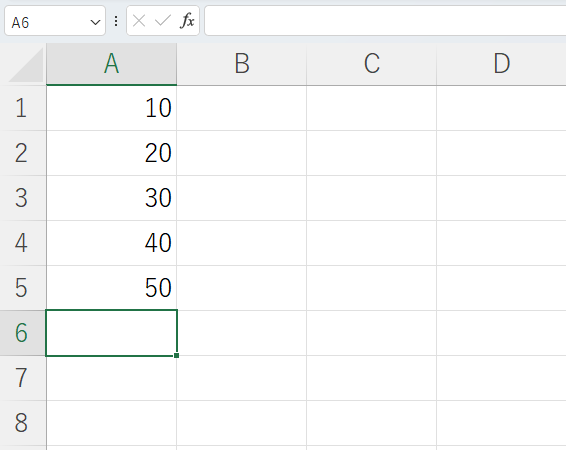Select row 6 header
566x450 pixels.
click(x=23, y=333)
